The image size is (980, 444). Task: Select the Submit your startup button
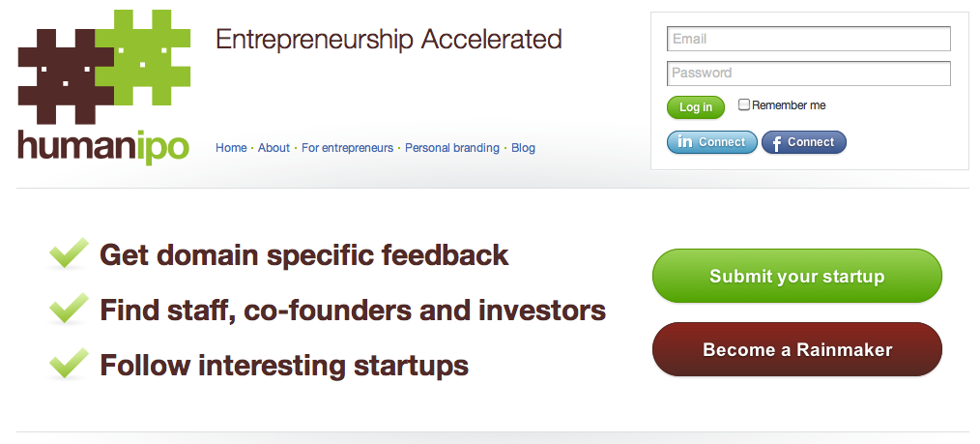point(797,276)
